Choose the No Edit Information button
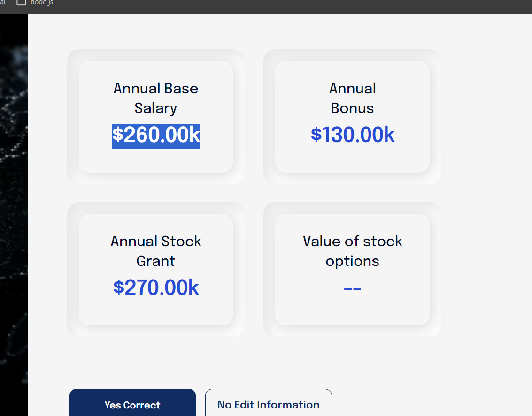 (x=268, y=404)
